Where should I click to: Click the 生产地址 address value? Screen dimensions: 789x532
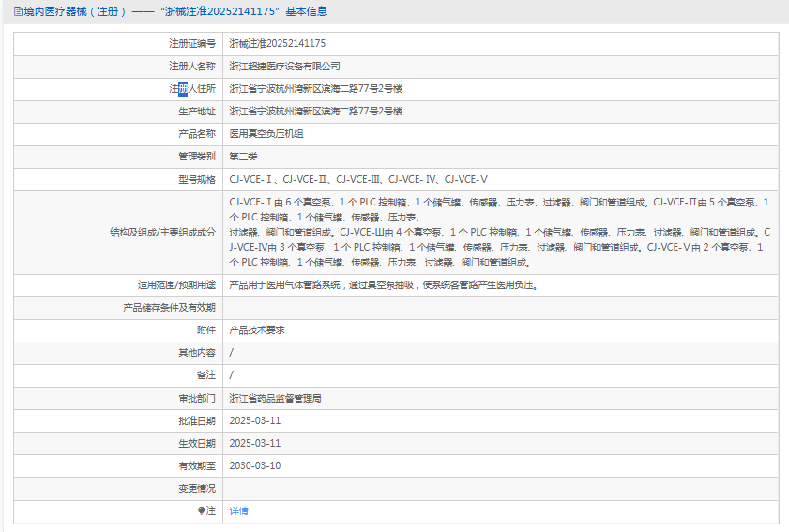click(315, 112)
